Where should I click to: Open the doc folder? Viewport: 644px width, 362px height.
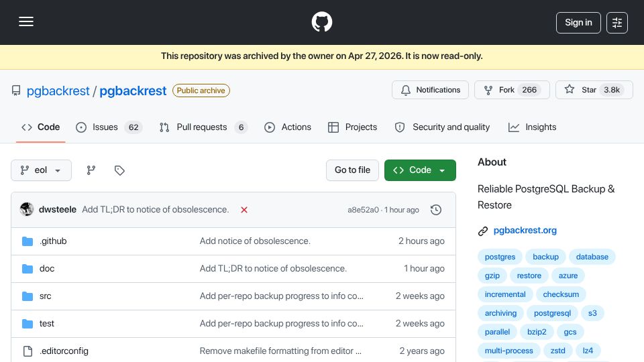[47, 268]
